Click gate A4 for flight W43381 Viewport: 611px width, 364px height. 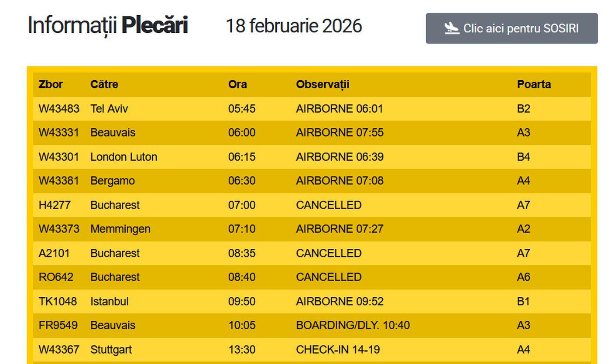click(x=524, y=181)
